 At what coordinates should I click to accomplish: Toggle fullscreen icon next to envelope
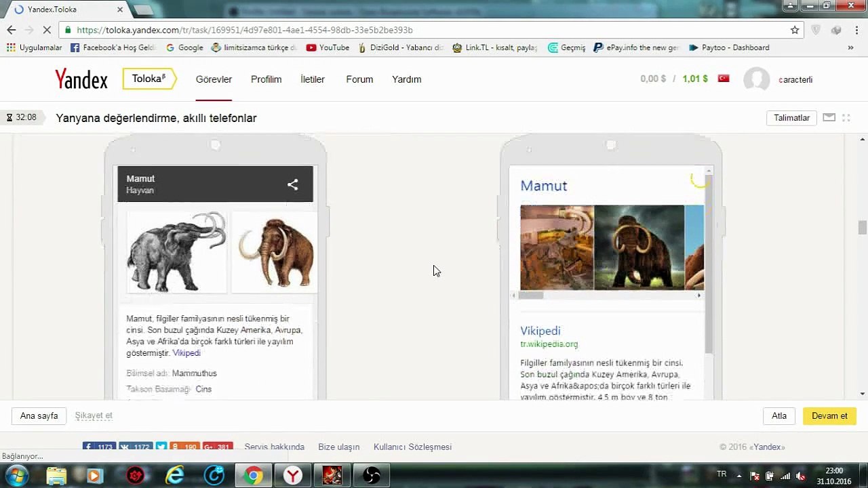coord(846,117)
